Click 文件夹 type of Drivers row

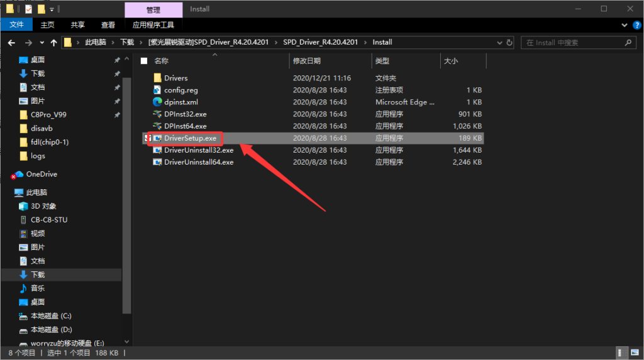(x=386, y=78)
